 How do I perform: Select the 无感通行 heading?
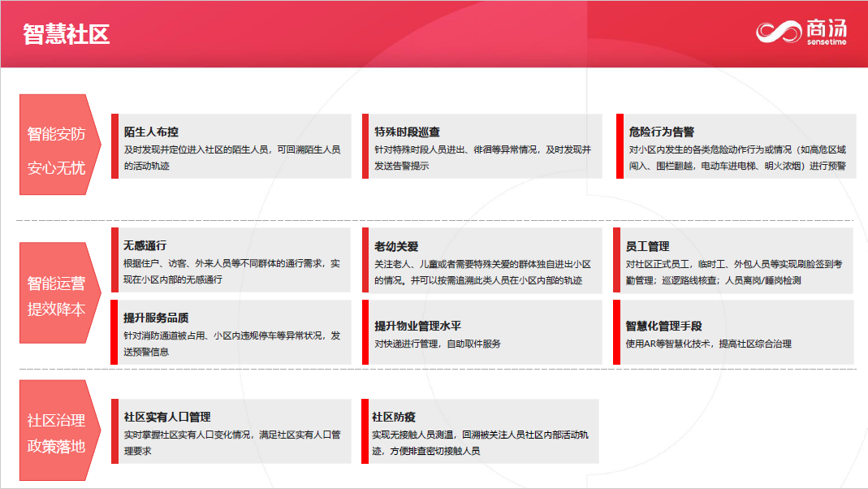pos(145,245)
